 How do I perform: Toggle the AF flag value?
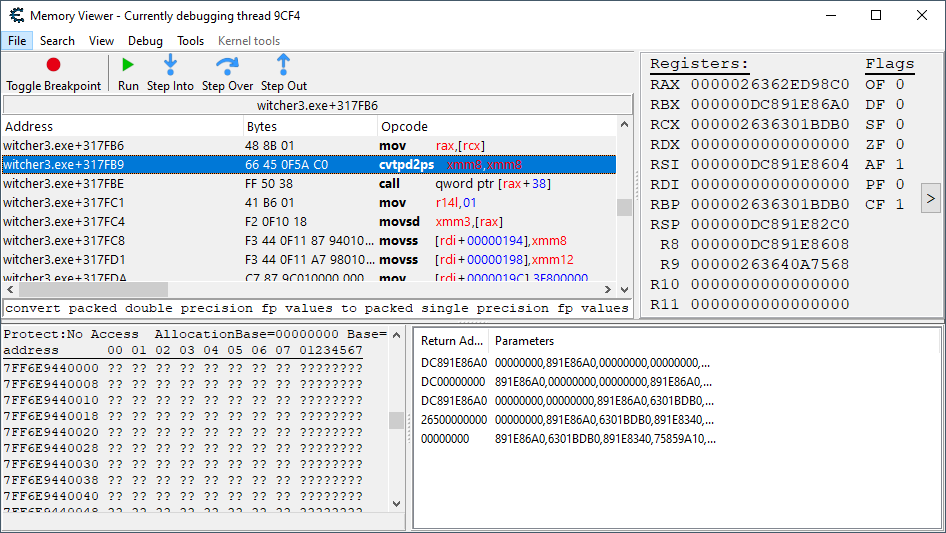tap(900, 164)
